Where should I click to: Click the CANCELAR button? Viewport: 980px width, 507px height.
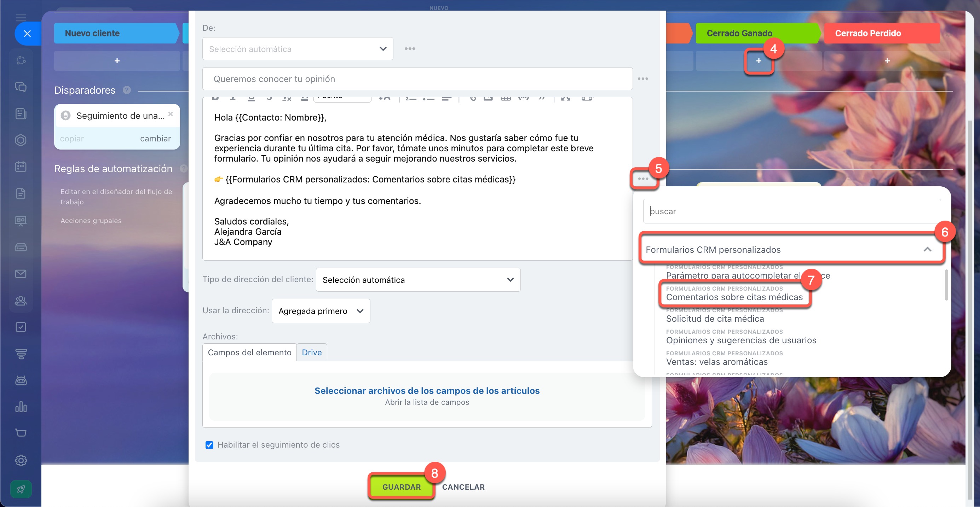coord(463,487)
